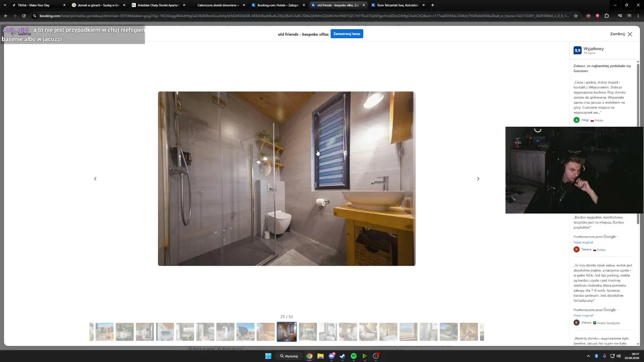Open the green play-arrow taskbar app
The width and height of the screenshot is (644, 362).
point(365,356)
